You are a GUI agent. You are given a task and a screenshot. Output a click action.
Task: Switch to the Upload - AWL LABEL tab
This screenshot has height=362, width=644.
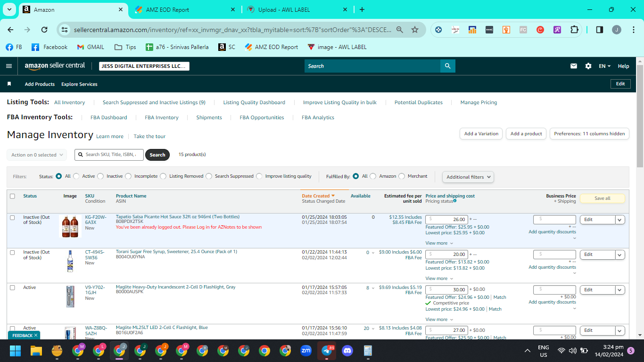(297, 9)
